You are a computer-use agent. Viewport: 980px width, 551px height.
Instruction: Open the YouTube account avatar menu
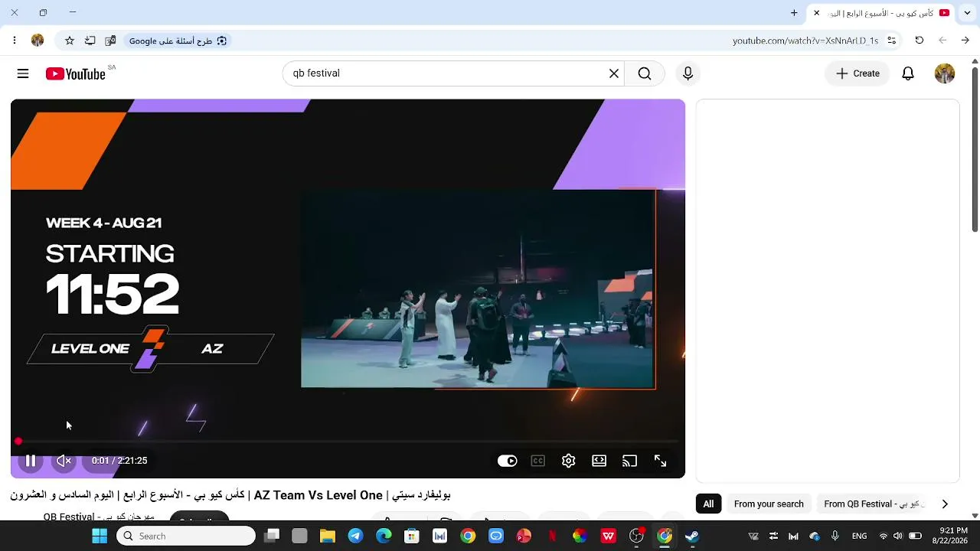pos(945,73)
